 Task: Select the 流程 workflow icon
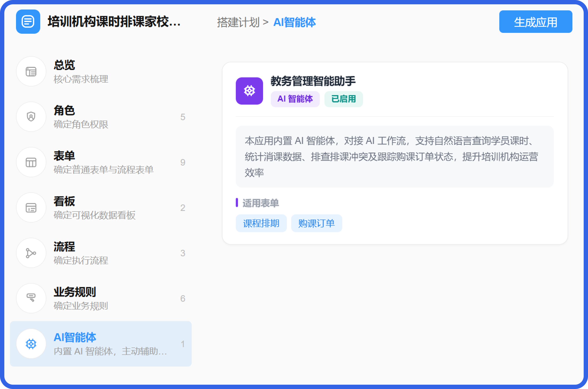[x=31, y=253]
